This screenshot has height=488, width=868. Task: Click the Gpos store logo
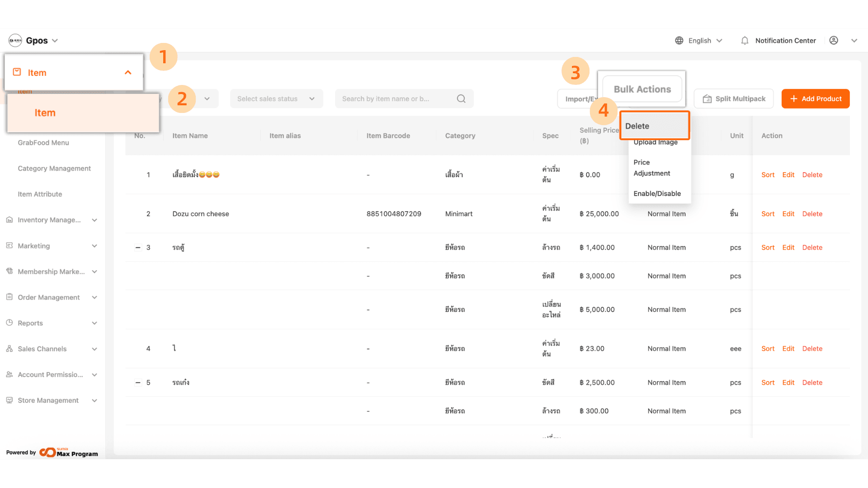(15, 41)
